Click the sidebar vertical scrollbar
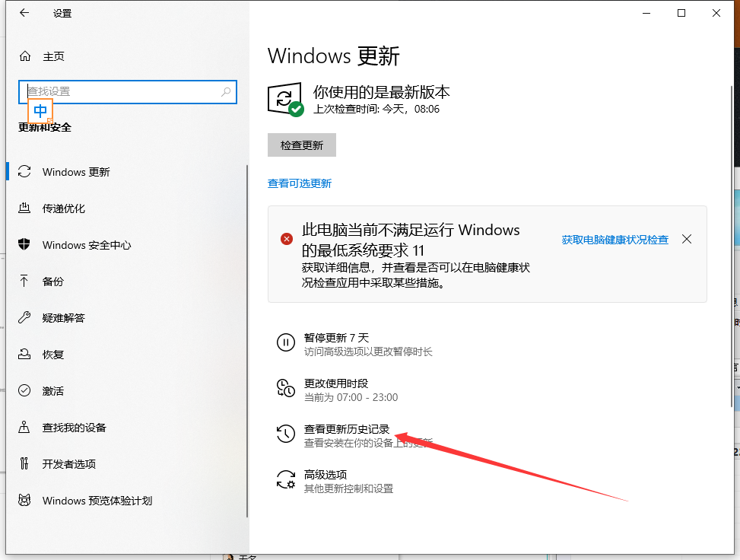The height and width of the screenshot is (560, 740). (247, 341)
